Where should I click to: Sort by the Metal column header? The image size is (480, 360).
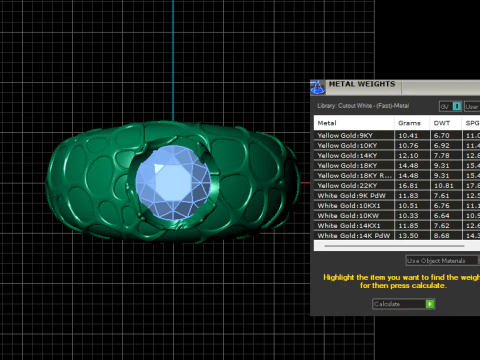coord(354,123)
